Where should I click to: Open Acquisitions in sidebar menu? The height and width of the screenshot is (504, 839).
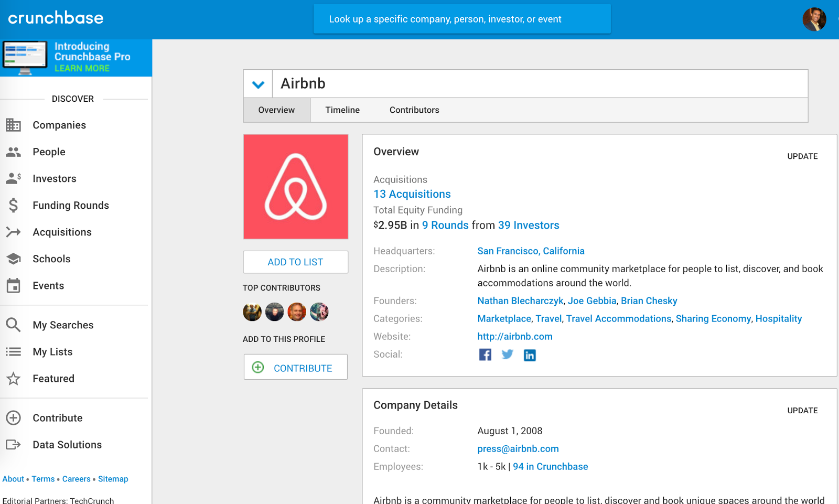point(62,232)
